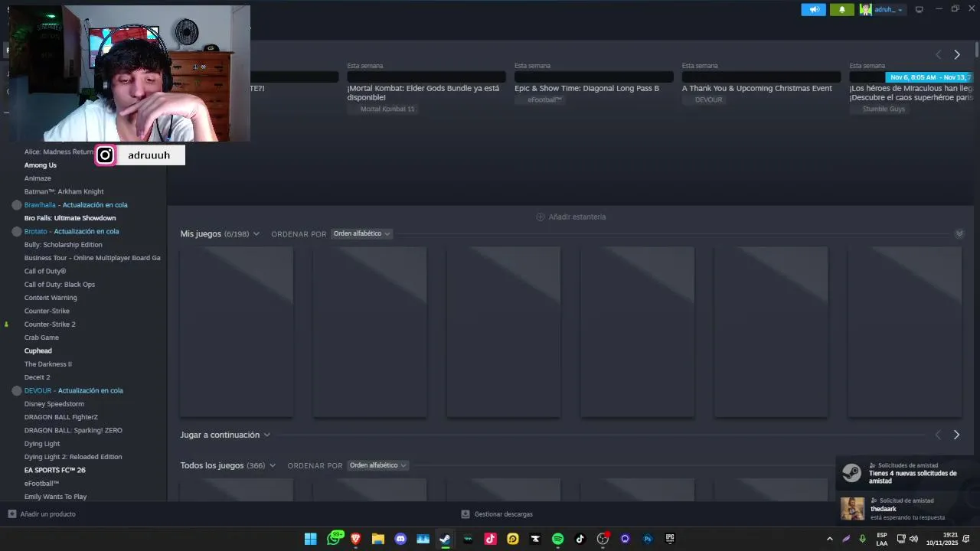Expand Jugar a continuación dropdown
This screenshot has width=980, height=551.
(x=266, y=435)
